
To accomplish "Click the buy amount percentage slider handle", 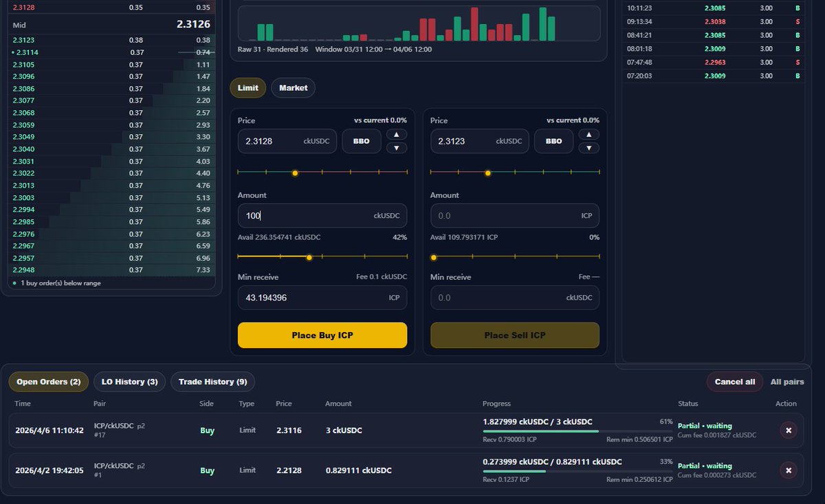I will point(309,257).
